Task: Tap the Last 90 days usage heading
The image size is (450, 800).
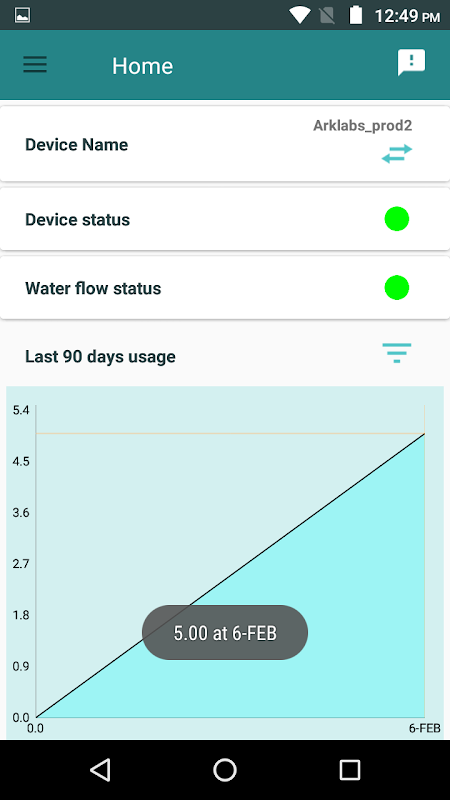Action: 101,356
